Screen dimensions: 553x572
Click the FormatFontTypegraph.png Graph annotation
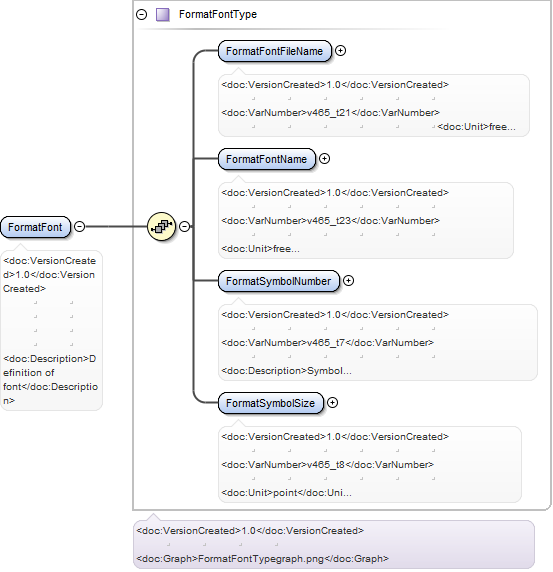click(x=263, y=559)
